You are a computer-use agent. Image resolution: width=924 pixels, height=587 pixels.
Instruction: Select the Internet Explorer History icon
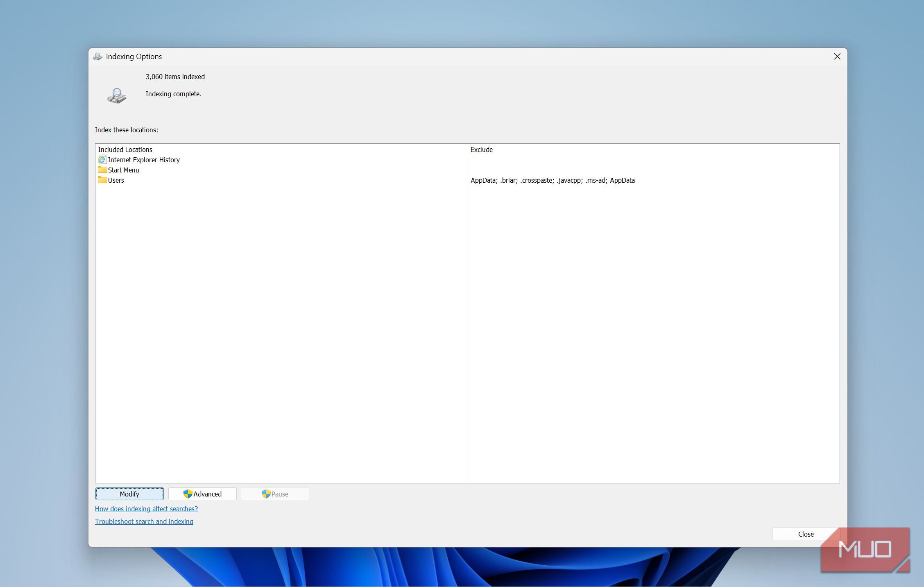[102, 159]
